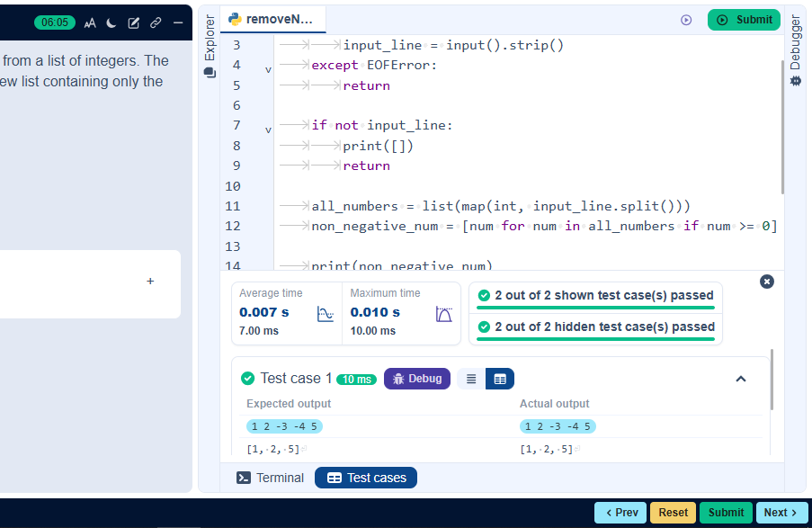This screenshot has width=812, height=528.
Task: Click the run code play icon
Action: coord(686,20)
